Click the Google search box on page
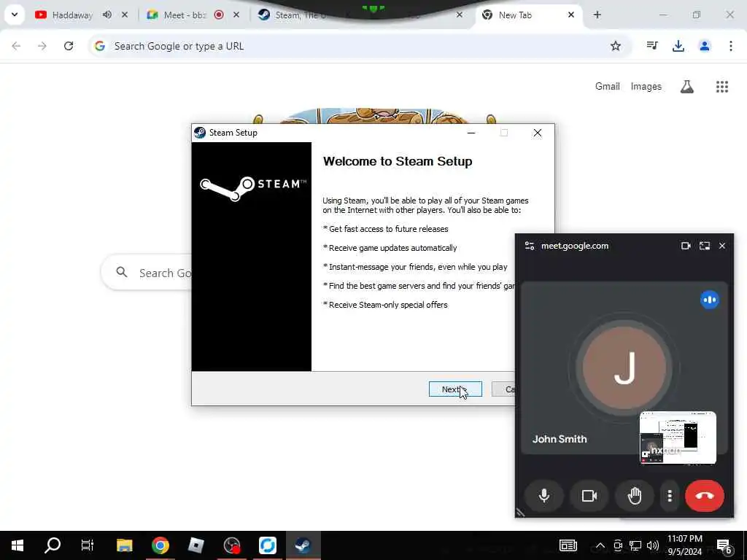This screenshot has height=560, width=747. [146, 273]
